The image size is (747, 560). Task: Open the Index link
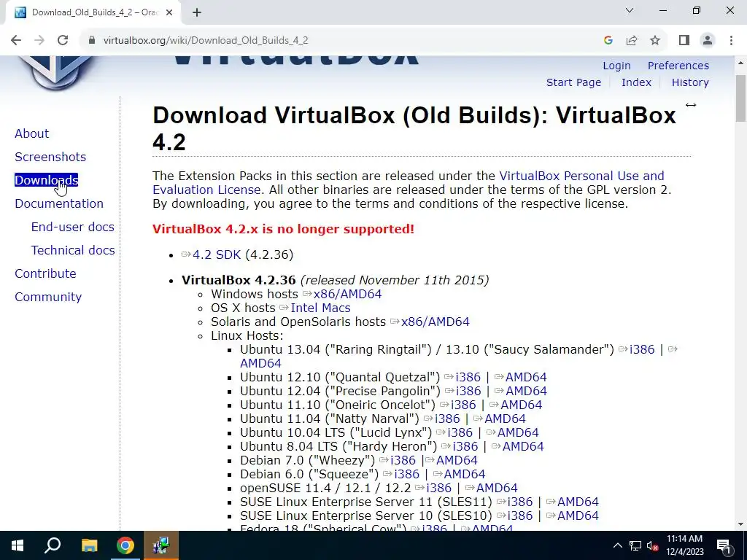click(636, 82)
